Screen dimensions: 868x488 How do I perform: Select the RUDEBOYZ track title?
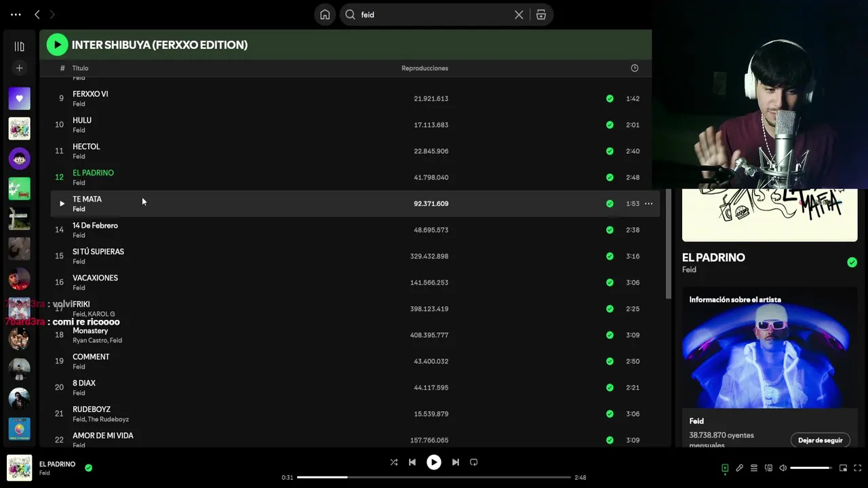pyautogui.click(x=92, y=409)
